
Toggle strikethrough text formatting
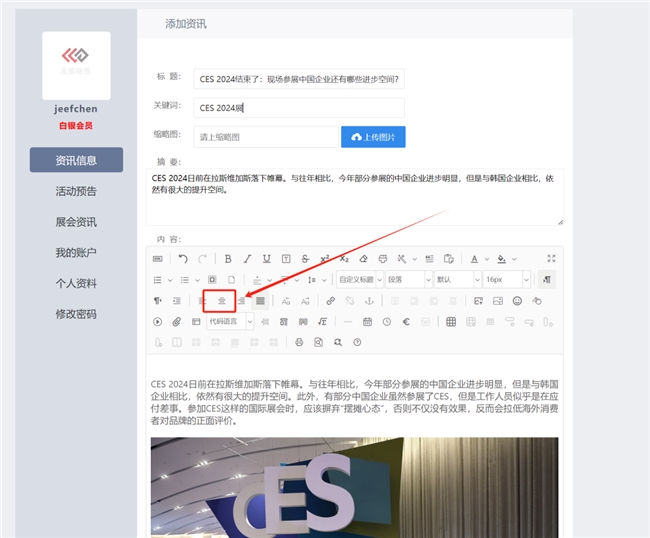306,258
